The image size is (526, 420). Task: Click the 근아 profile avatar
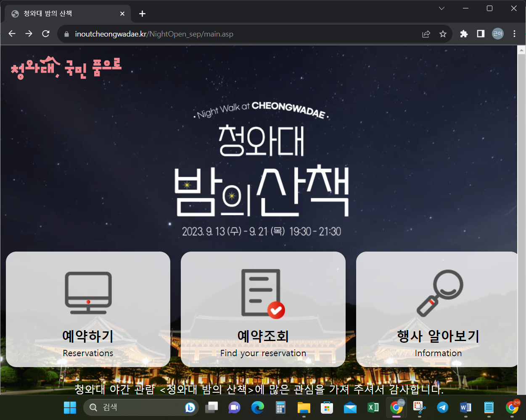pos(497,34)
